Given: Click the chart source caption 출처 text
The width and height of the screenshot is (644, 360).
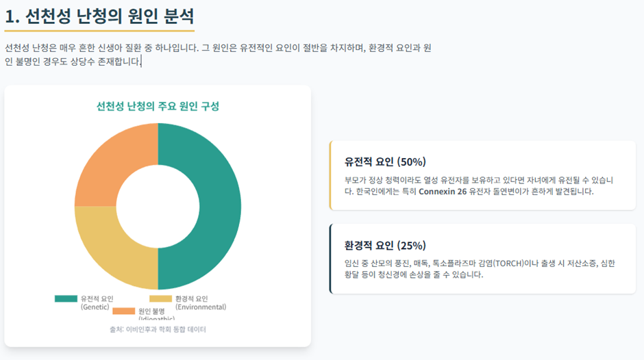Looking at the screenshot, I should point(158,329).
